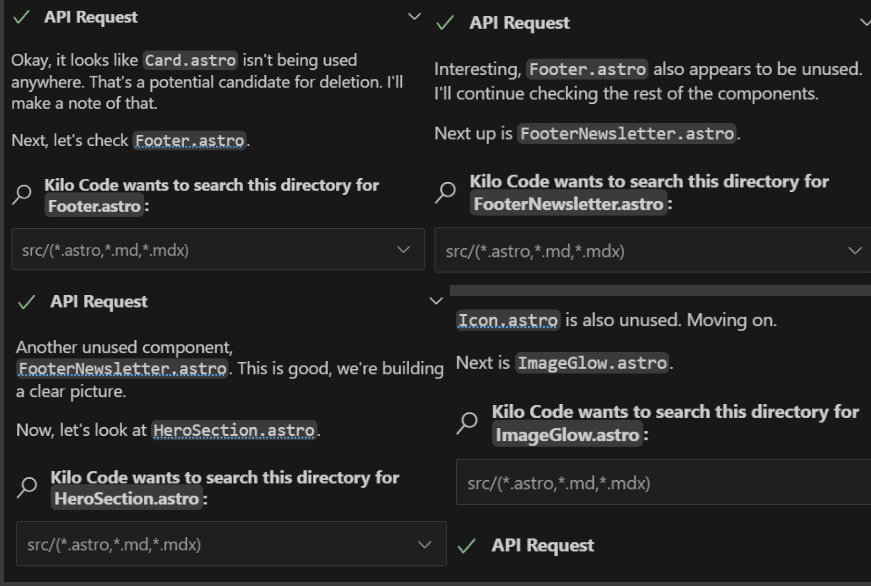Click the checkmark icon above the Footer.astro unused message
Viewport: 871px width, 586px height.
[x=446, y=23]
